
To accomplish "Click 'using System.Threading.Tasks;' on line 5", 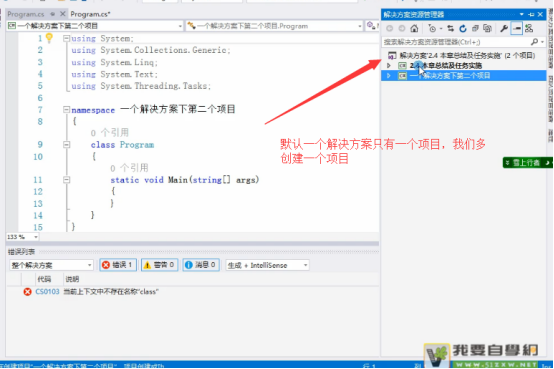I will (x=141, y=86).
